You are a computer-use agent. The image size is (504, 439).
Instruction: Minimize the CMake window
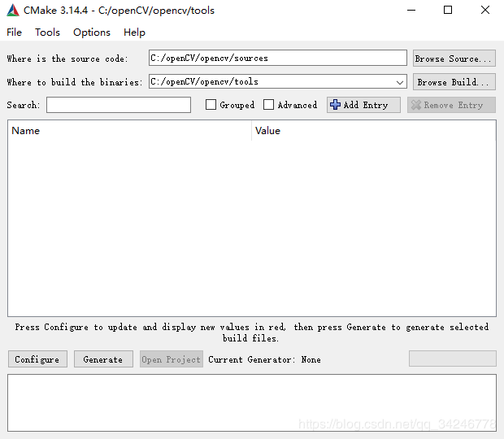point(411,11)
